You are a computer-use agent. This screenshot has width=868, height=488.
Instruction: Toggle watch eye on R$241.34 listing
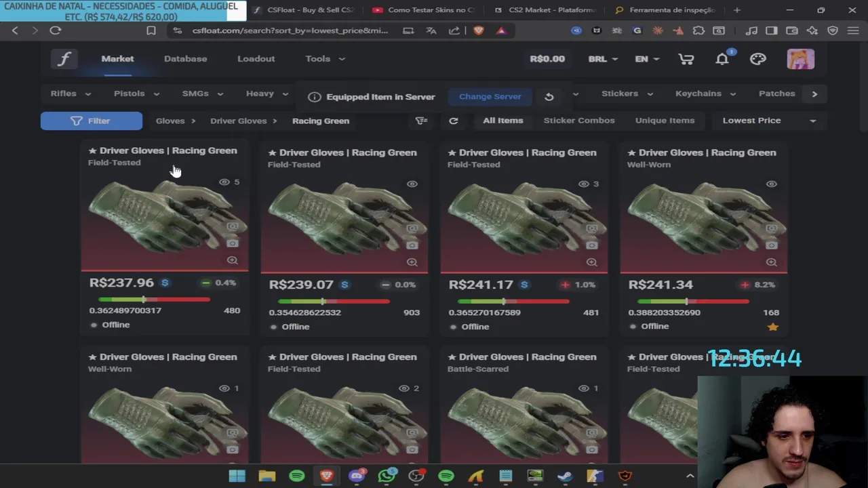771,184
